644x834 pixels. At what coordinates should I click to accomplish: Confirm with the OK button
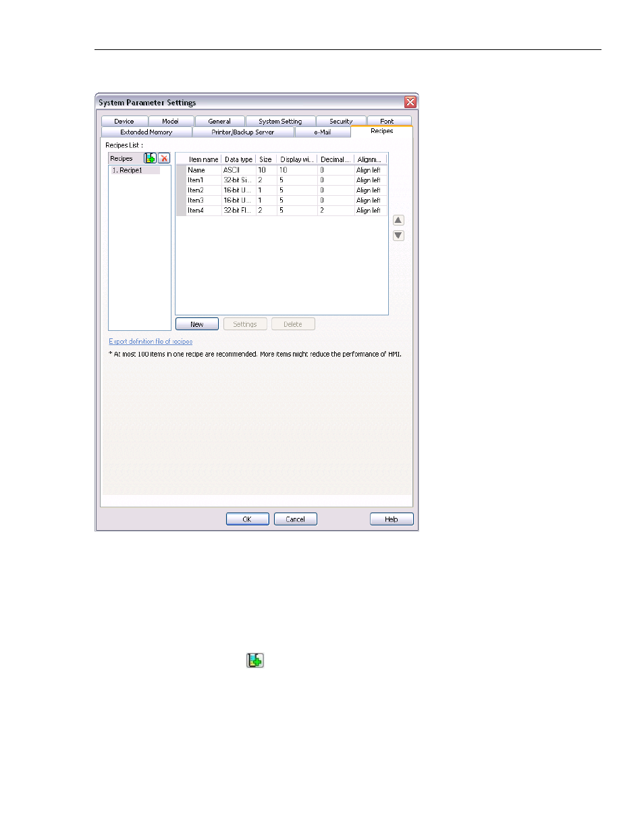coord(247,519)
